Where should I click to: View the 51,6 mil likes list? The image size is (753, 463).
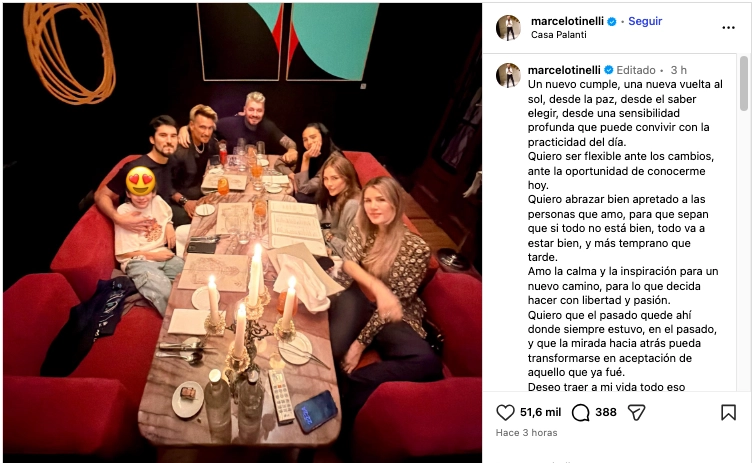(x=540, y=412)
